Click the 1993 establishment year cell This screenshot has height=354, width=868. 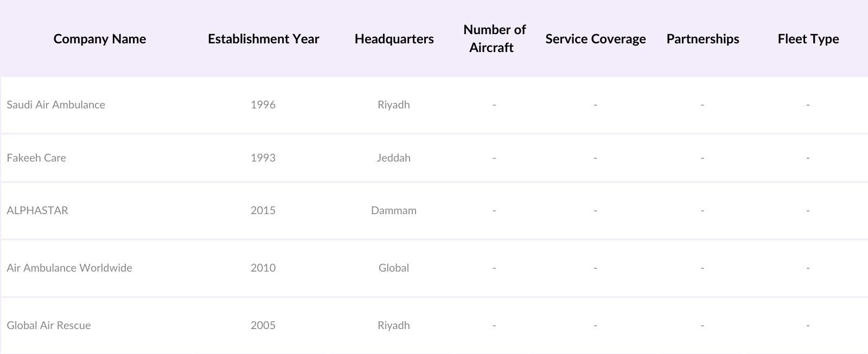(263, 158)
